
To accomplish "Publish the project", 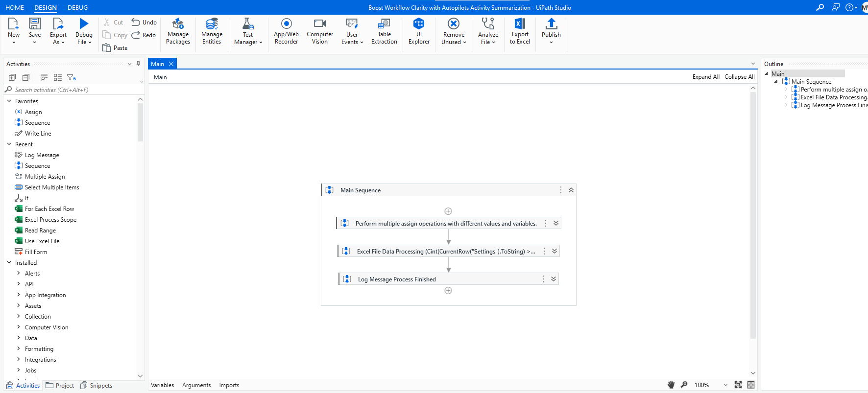I will coord(551,32).
